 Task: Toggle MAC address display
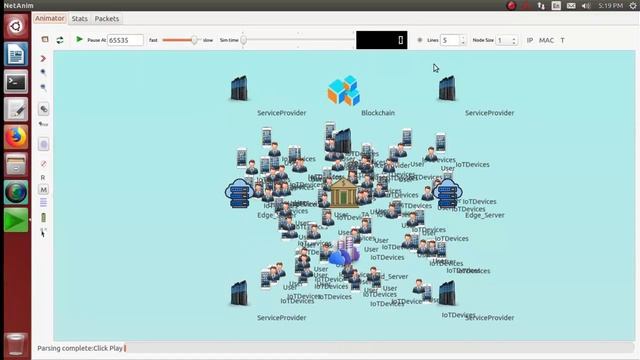pyautogui.click(x=546, y=40)
